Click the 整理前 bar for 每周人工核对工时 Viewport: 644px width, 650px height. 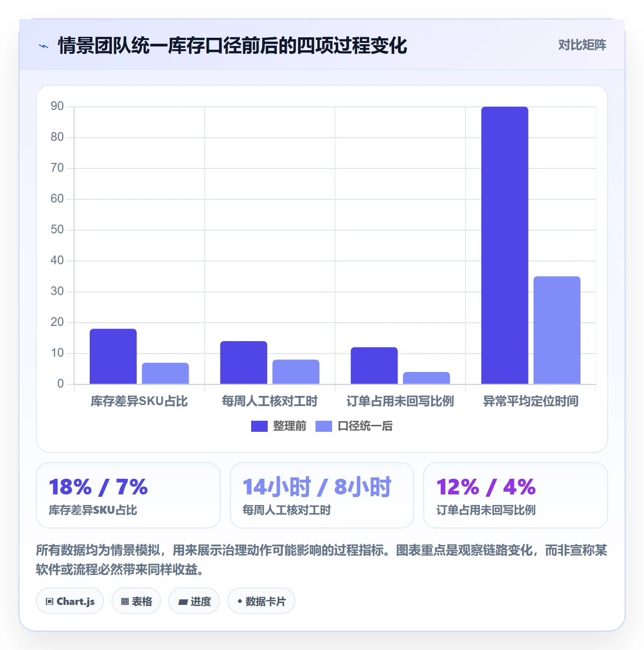tap(243, 362)
